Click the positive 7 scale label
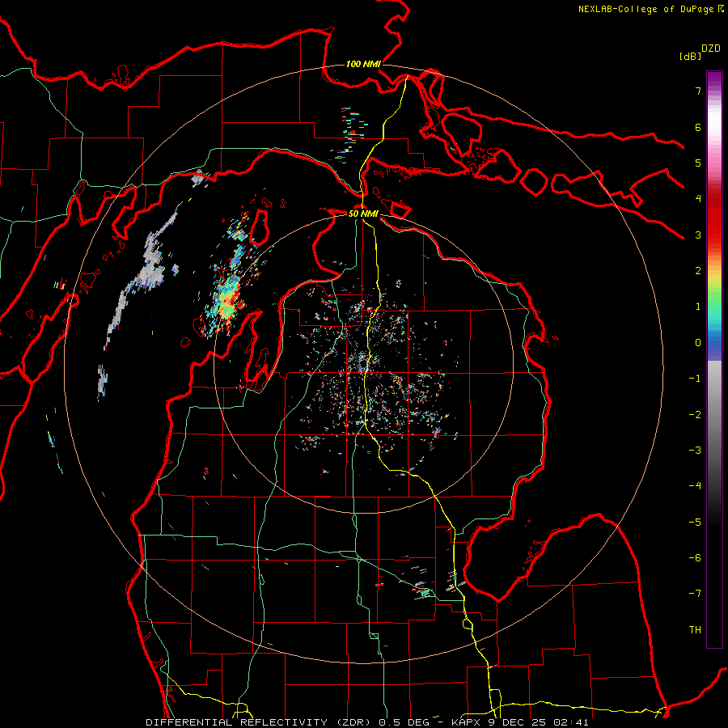Viewport: 728px width, 728px height. 698,91
